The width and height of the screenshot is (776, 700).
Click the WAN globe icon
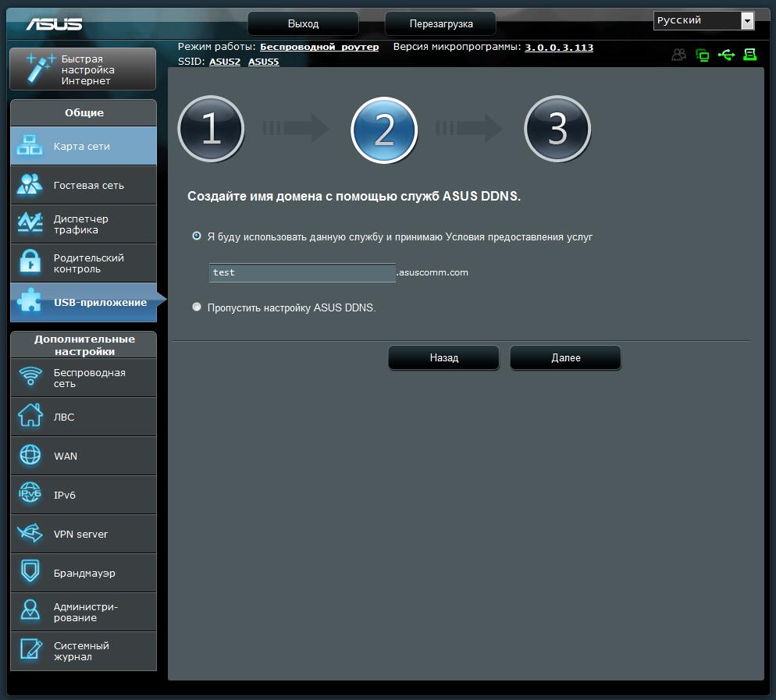30,455
